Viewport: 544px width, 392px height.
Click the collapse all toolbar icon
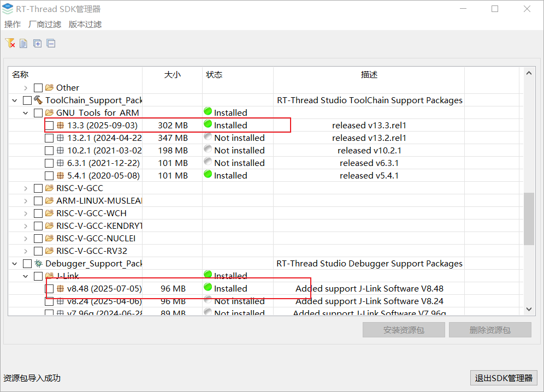click(x=51, y=43)
